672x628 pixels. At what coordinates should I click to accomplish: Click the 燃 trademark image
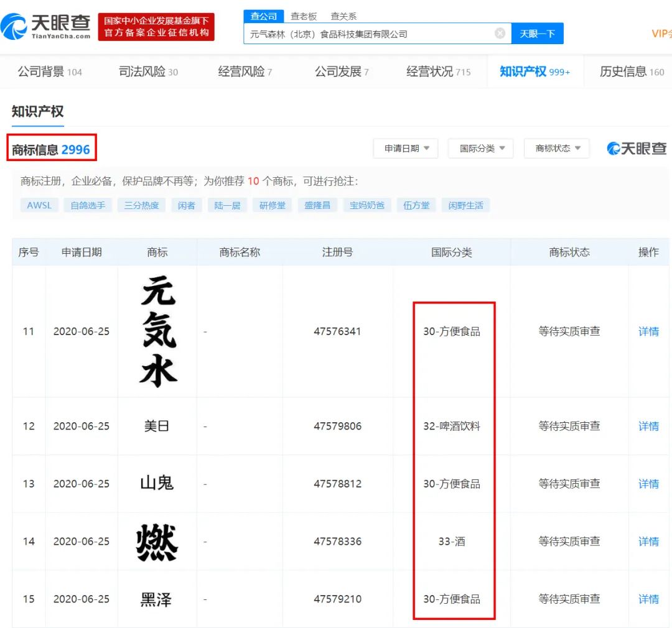(x=157, y=542)
